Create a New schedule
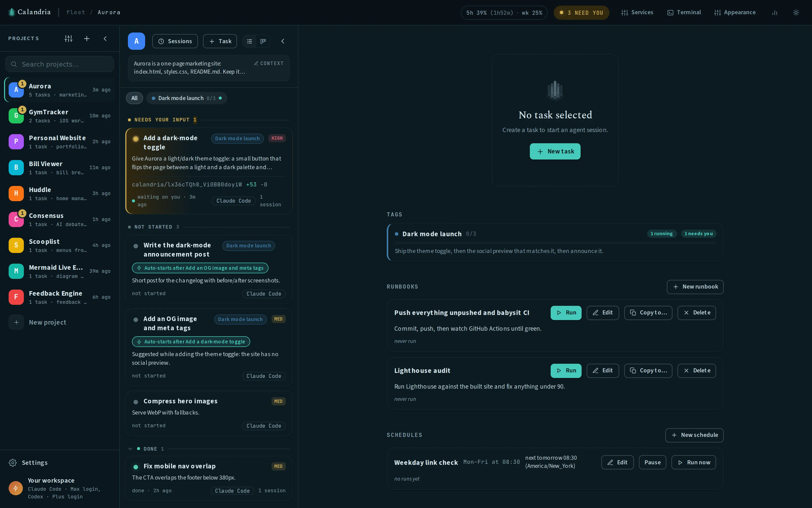 pyautogui.click(x=694, y=435)
